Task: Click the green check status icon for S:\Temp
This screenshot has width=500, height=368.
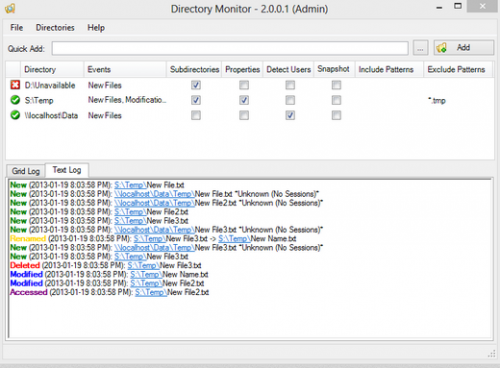Action: pos(15,100)
